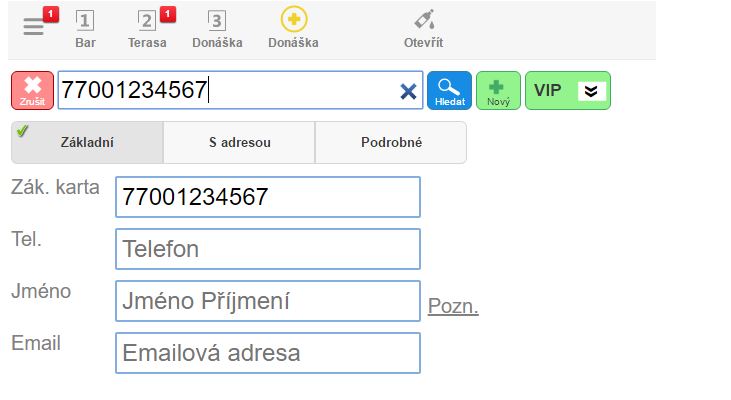Switch to the Základní tab
This screenshot has height=400, width=731.
point(87,142)
